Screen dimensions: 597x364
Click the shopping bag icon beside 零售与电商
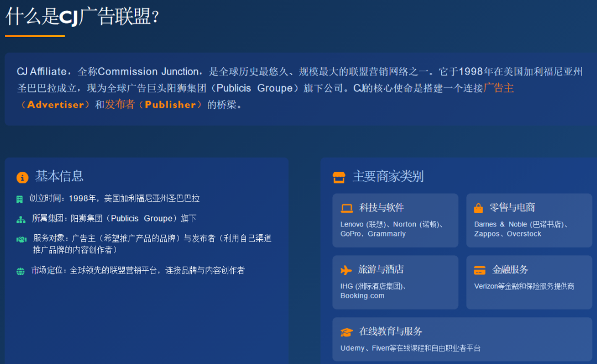coord(479,208)
